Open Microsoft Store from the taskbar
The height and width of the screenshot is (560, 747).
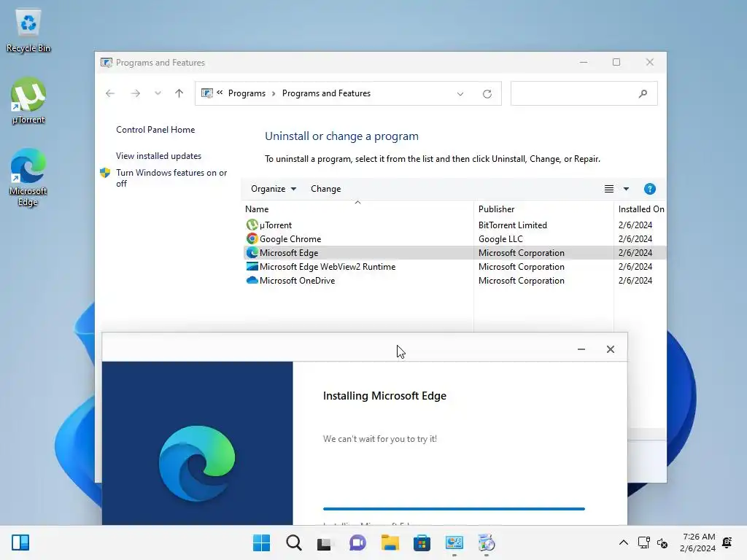pos(422,542)
